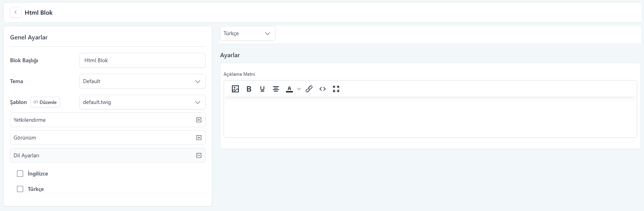Screen dimensions: 644x211
Task: Click the Açıklama Metni label
Action: [239, 74]
